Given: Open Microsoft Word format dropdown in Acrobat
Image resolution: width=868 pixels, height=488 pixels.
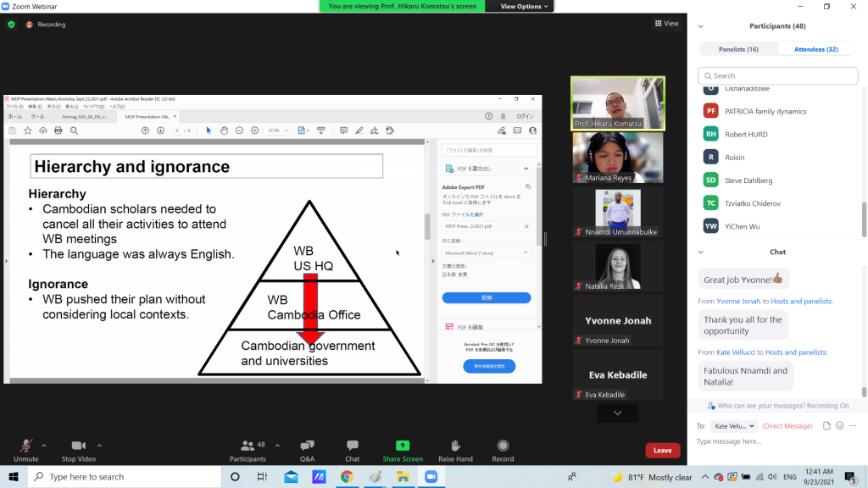Looking at the screenshot, I should click(x=486, y=252).
